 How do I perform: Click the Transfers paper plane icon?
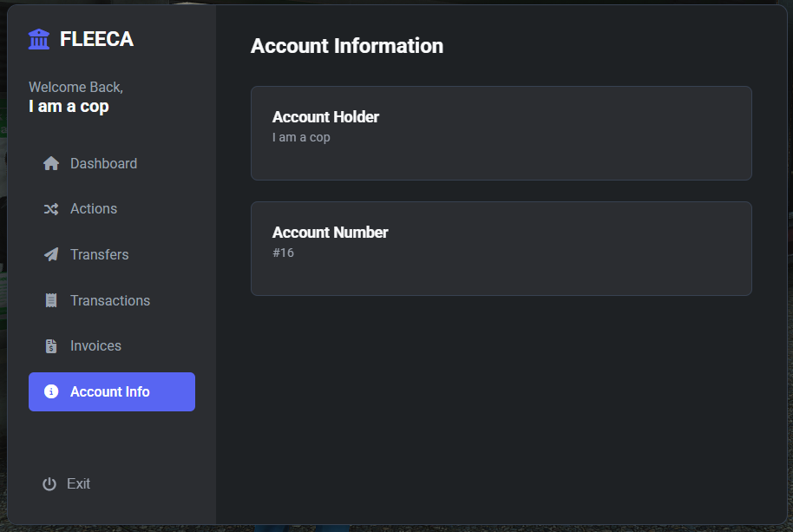[51, 254]
